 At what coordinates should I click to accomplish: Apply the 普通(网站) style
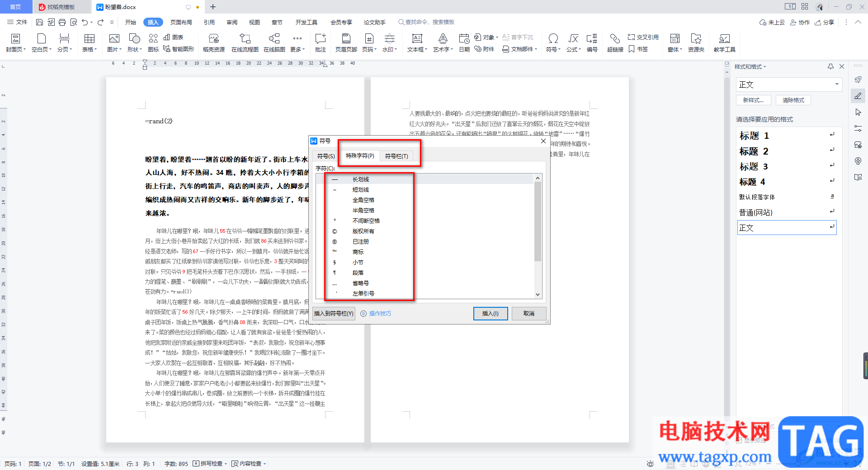coord(787,212)
